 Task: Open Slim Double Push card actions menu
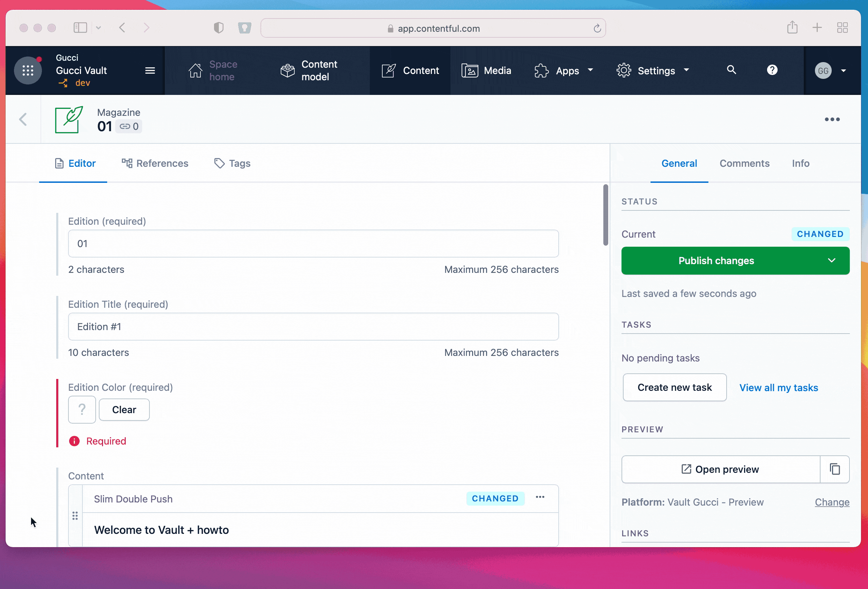(x=540, y=497)
